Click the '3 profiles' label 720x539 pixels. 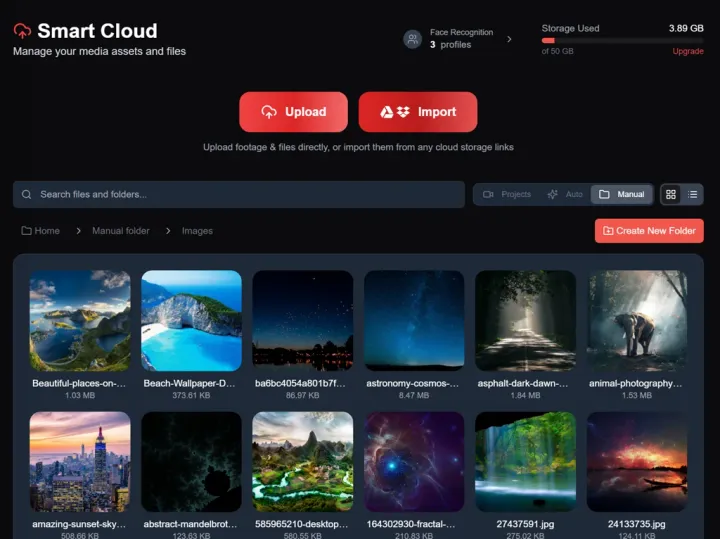pyautogui.click(x=450, y=45)
